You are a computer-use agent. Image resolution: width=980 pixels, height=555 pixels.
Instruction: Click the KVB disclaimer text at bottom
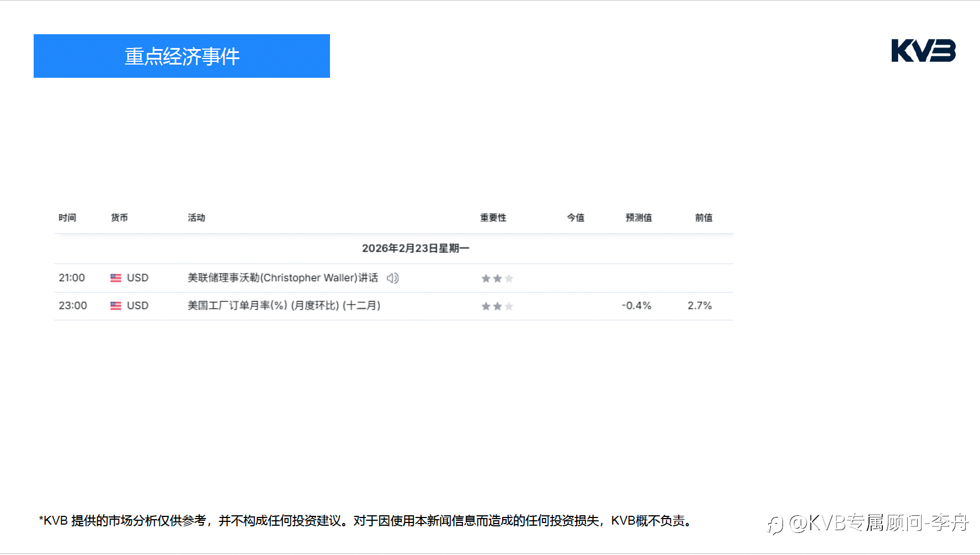(x=365, y=521)
